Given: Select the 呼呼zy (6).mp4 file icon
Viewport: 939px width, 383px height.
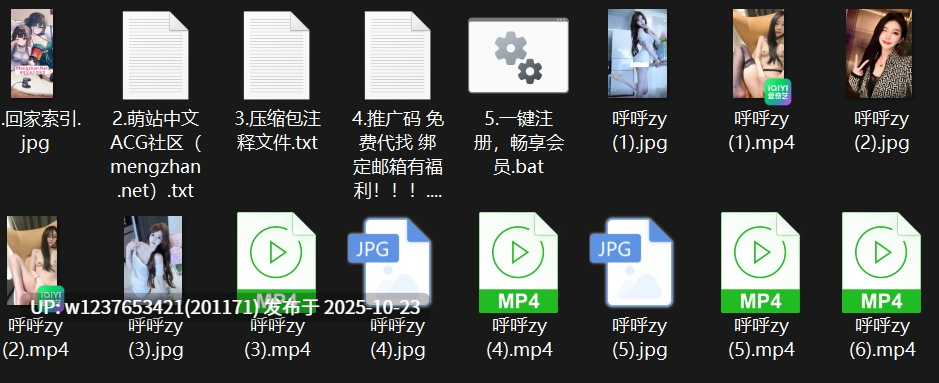Looking at the screenshot, I should [882, 262].
